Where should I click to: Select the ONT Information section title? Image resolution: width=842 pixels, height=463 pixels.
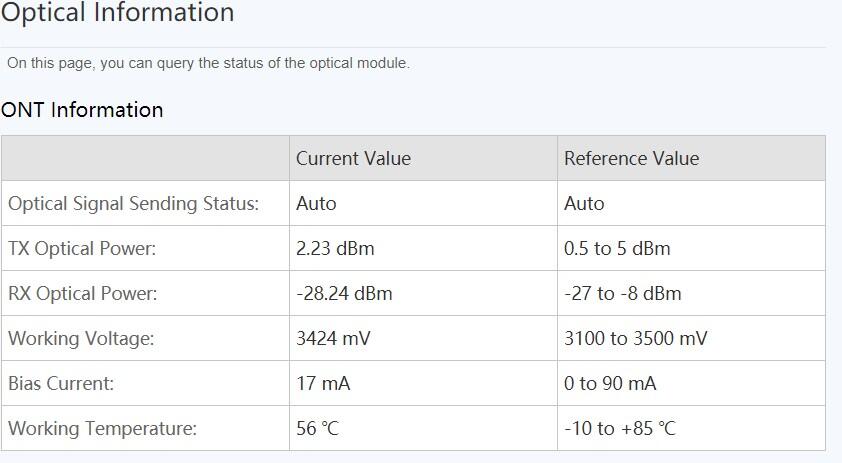(x=82, y=110)
